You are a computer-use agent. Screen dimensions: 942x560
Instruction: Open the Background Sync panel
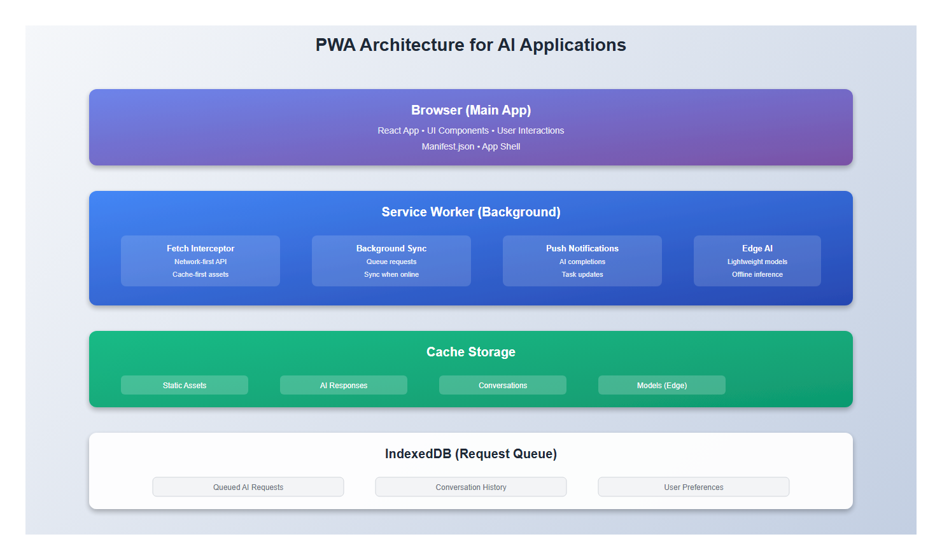click(391, 260)
